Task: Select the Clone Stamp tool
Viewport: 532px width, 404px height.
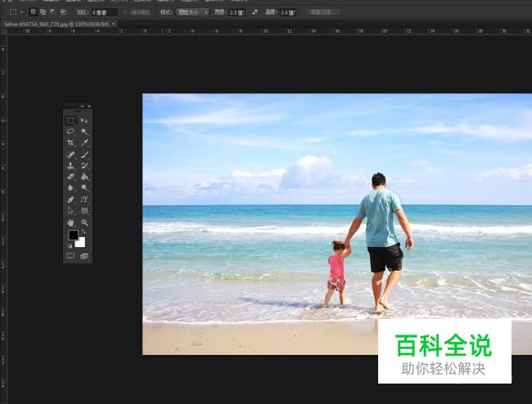Action: [70, 165]
